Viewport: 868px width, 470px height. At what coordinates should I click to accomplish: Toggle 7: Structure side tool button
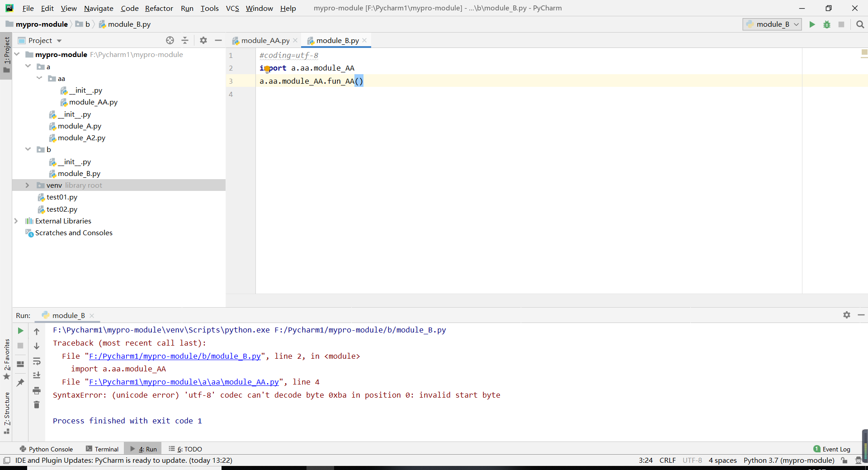point(6,413)
